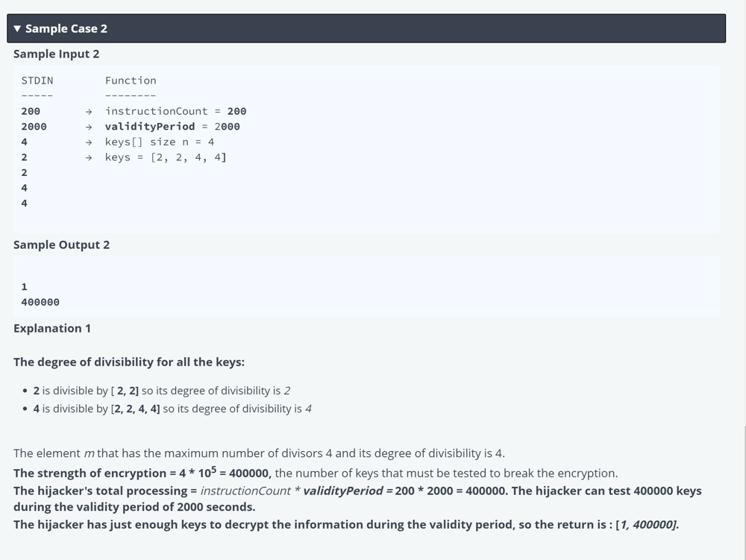Click the Sample Output 2 heading
Image resolution: width=746 pixels, height=560 pixels.
point(61,245)
